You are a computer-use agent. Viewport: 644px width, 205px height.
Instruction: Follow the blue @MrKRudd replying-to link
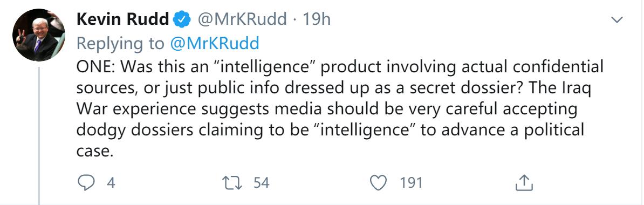[214, 44]
